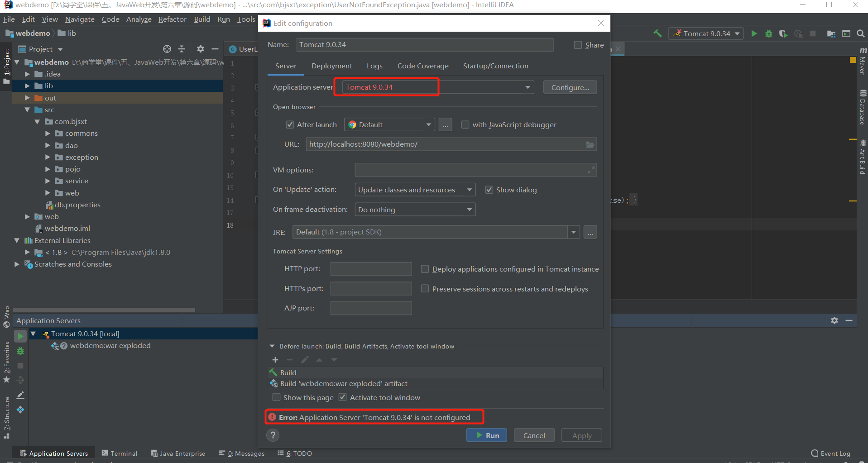Click Cancel in Edit configuration dialog
This screenshot has height=463, width=868.
(534, 435)
